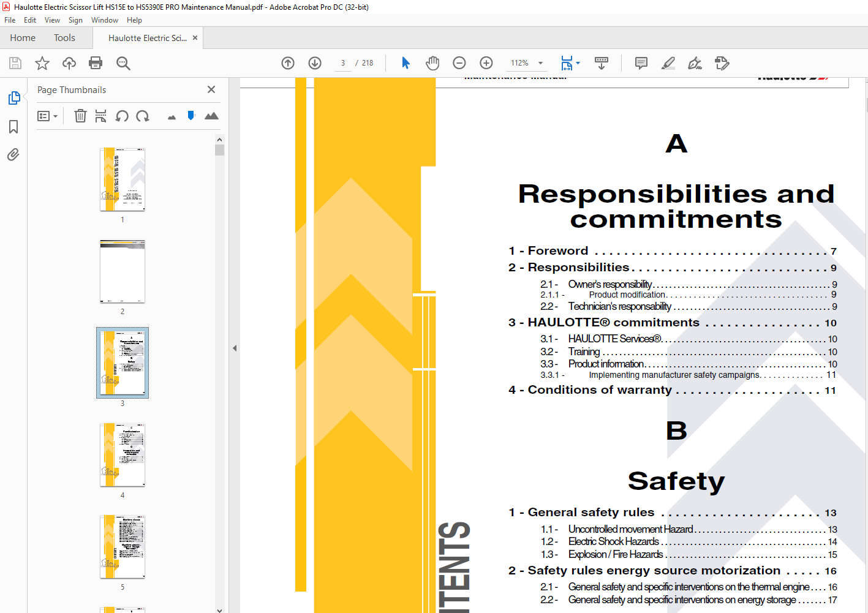This screenshot has height=613, width=868.
Task: Click the Save file icon
Action: coord(15,63)
